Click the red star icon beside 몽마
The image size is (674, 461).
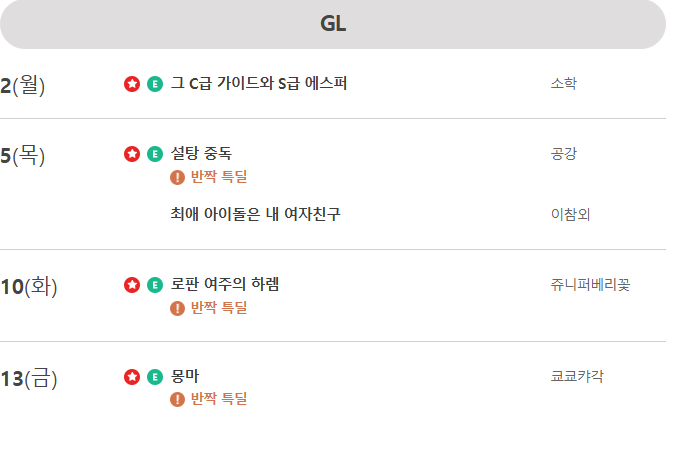132,377
